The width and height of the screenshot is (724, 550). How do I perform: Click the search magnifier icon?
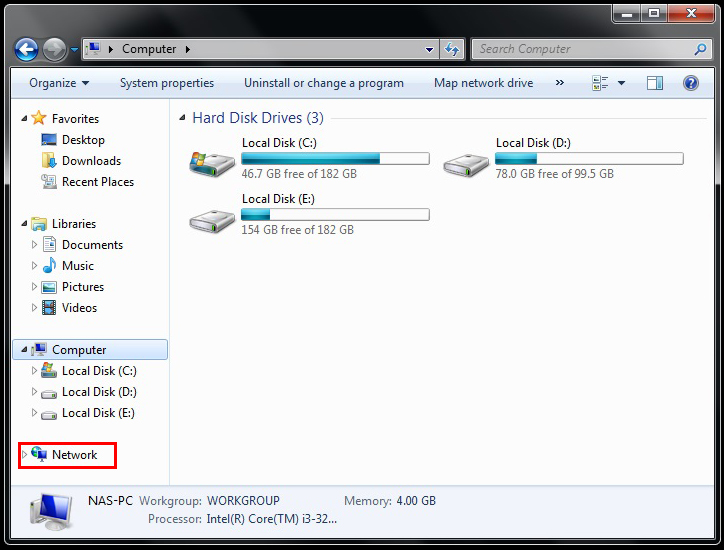click(700, 49)
